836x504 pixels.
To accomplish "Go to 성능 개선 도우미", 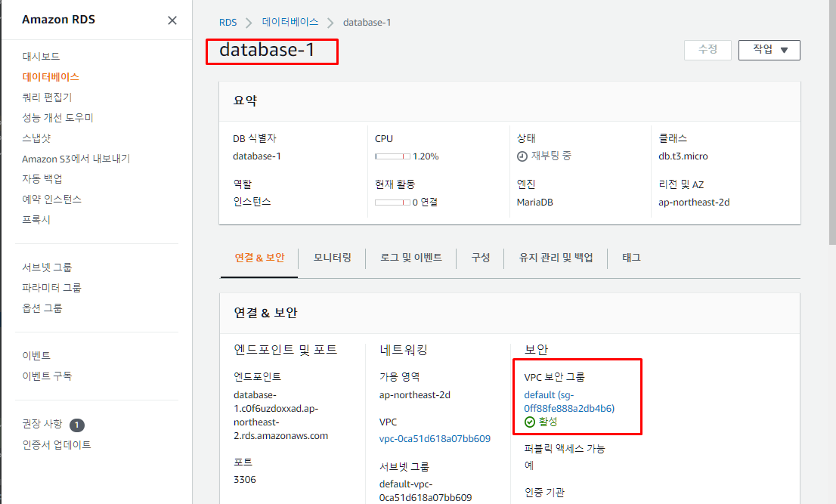I will pyautogui.click(x=57, y=117).
